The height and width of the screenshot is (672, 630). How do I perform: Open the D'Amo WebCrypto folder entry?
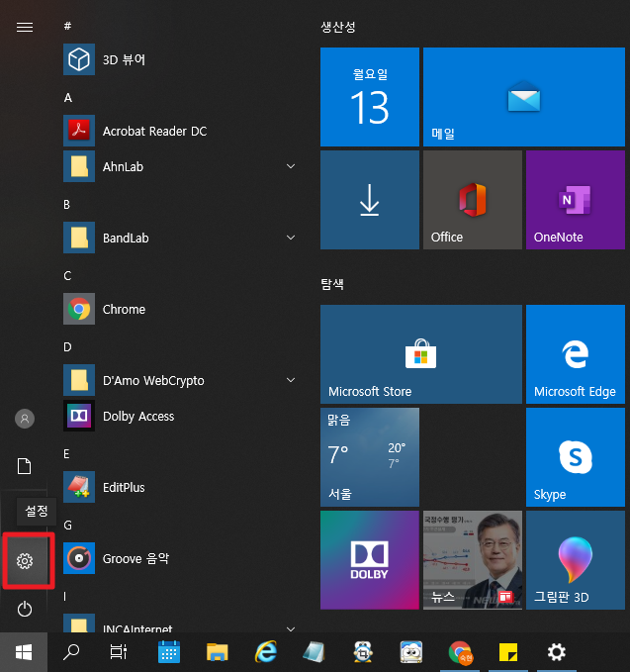[x=180, y=380]
